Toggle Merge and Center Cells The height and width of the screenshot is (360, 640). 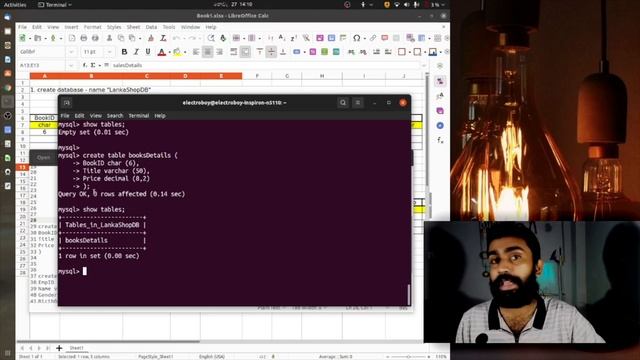(x=245, y=52)
